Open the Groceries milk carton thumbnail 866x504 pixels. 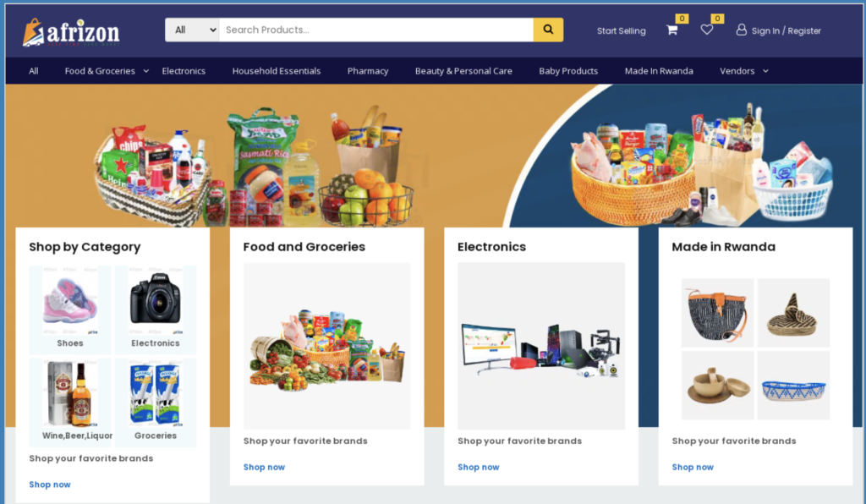point(156,393)
